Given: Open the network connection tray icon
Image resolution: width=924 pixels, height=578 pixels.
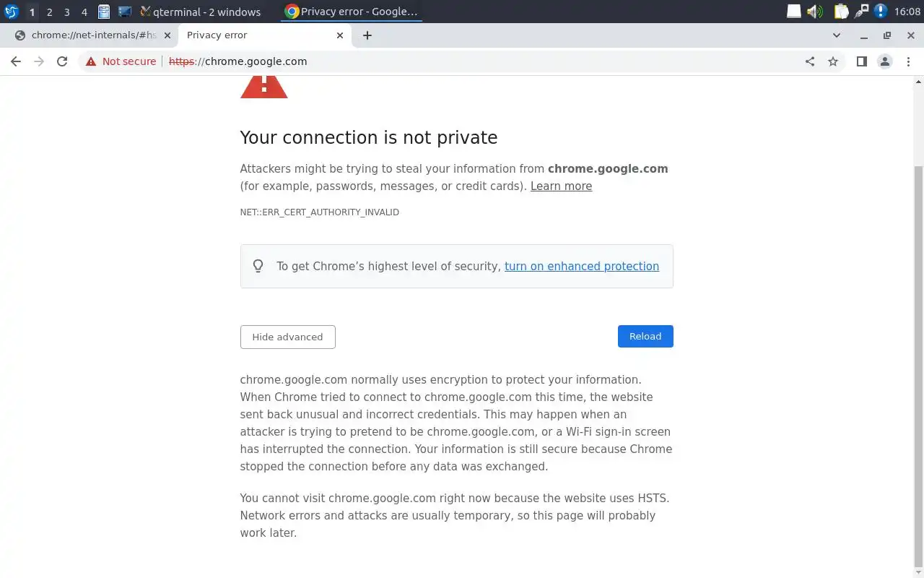Looking at the screenshot, I should tap(861, 12).
